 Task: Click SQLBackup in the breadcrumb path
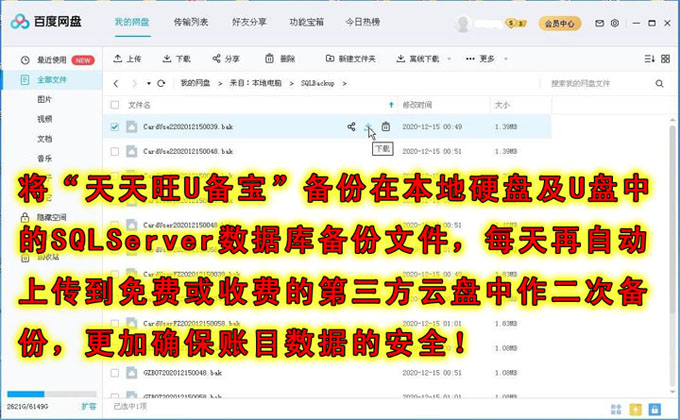[x=317, y=83]
